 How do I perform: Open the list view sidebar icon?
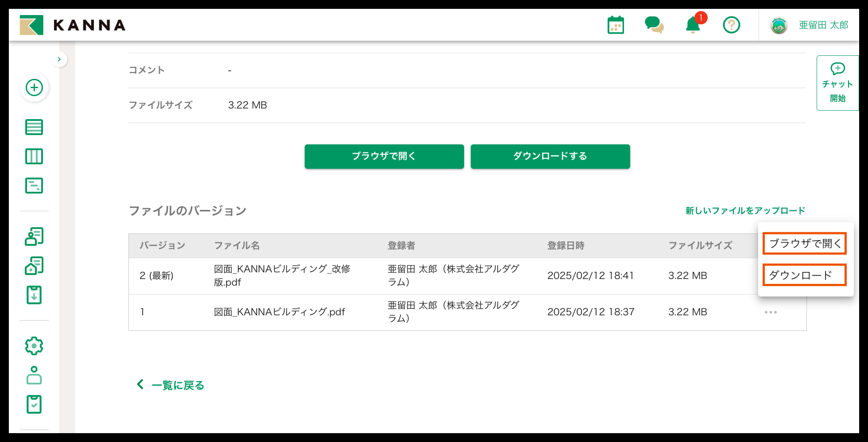pos(34,127)
